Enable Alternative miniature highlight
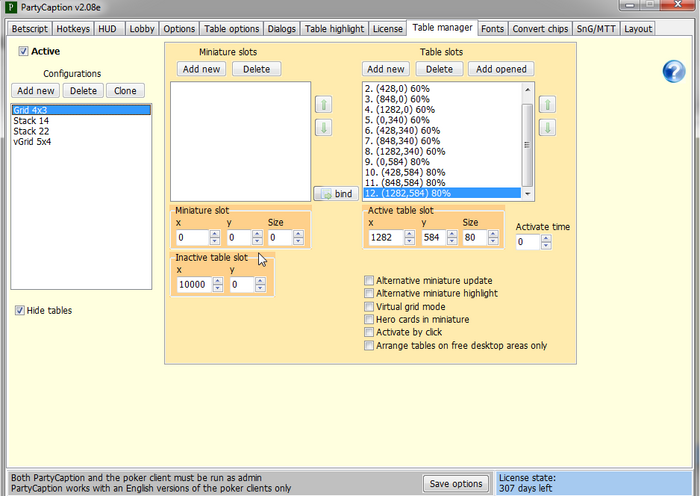This screenshot has height=496, width=700. pyautogui.click(x=369, y=293)
